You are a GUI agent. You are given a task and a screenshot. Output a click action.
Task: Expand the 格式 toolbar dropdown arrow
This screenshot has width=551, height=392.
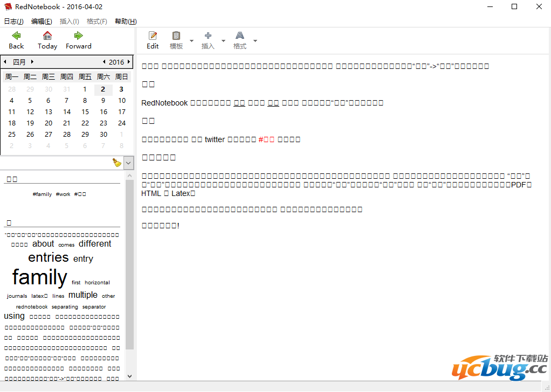point(255,41)
